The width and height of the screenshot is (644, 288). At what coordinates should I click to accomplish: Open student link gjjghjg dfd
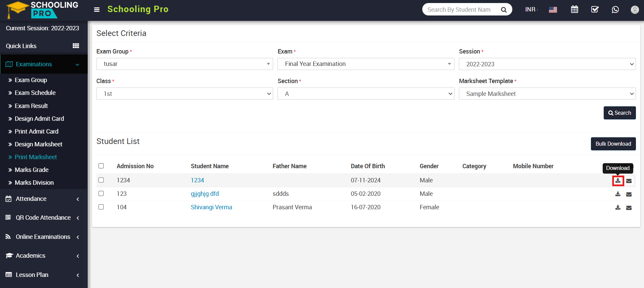205,194
